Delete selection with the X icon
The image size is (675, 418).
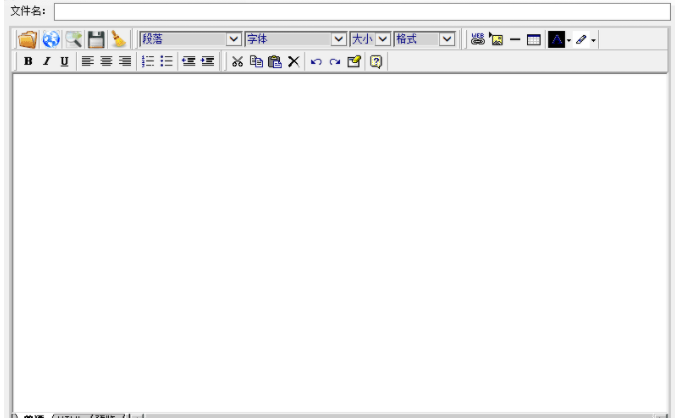click(294, 62)
